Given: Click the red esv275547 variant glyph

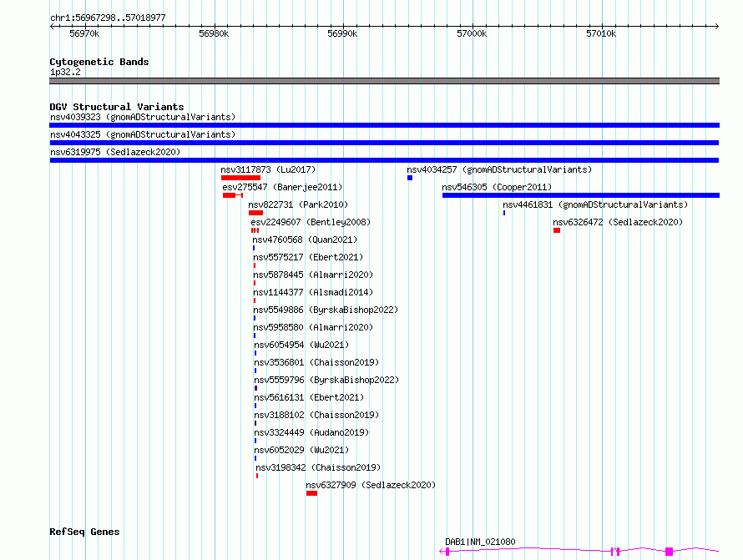Looking at the screenshot, I should (x=233, y=195).
